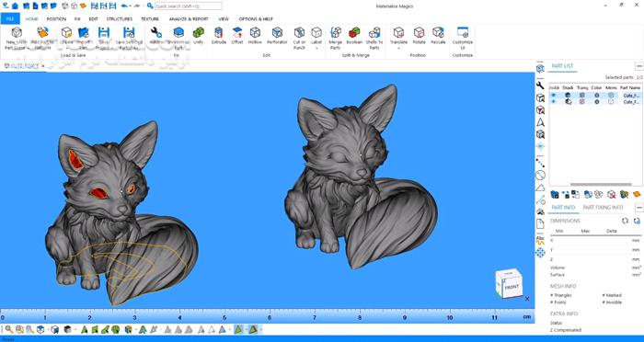The image size is (644, 342).
Task: Open the TEXTURE ribbon tab
Action: coord(150,19)
